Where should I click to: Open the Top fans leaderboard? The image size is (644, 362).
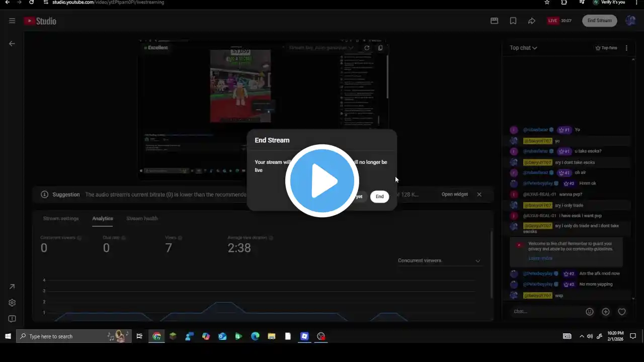(x=606, y=48)
